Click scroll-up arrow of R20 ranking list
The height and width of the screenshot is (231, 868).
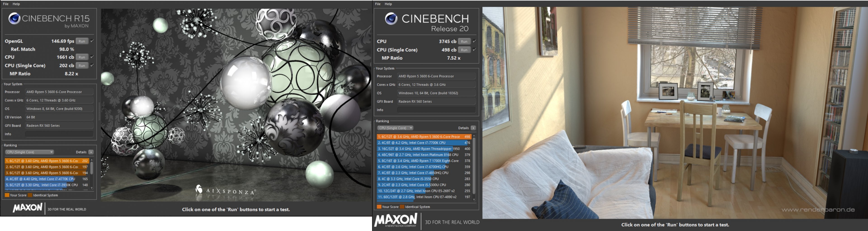pyautogui.click(x=474, y=136)
